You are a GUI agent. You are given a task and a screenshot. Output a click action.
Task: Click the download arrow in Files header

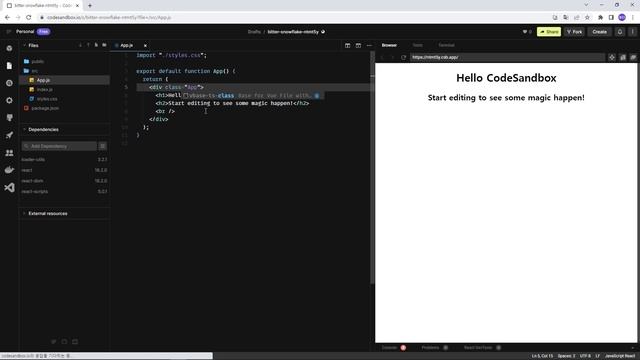(80, 45)
